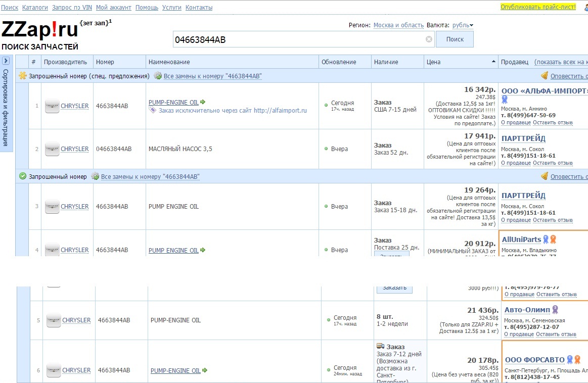588x383 pixels.
Task: Click the blue ribbon badge beside AllUniParts
Action: 546,239
